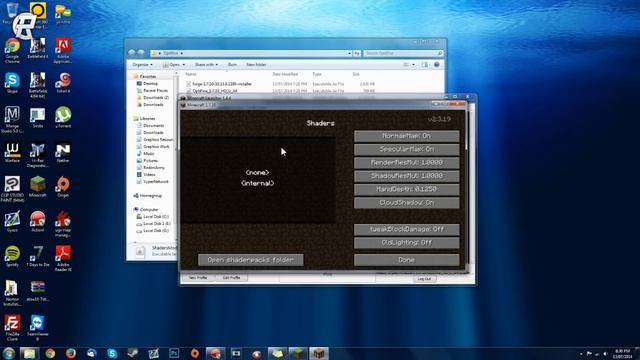This screenshot has height=360, width=640.
Task: Click New folder in Explorer toolbar
Action: point(256,64)
